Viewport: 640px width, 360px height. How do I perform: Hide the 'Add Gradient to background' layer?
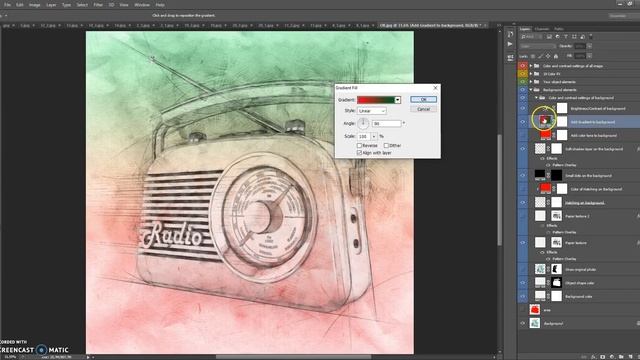click(522, 122)
